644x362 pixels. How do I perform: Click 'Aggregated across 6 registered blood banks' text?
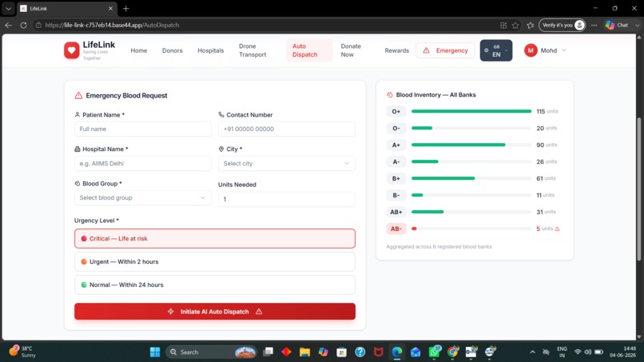439,247
